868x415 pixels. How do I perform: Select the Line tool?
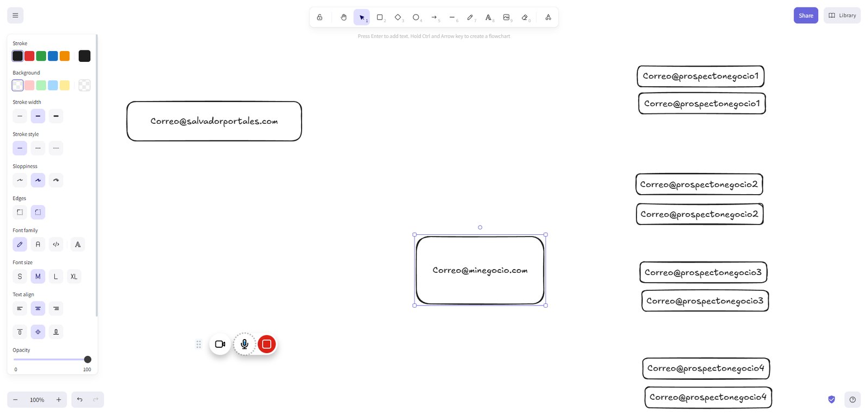pyautogui.click(x=452, y=17)
